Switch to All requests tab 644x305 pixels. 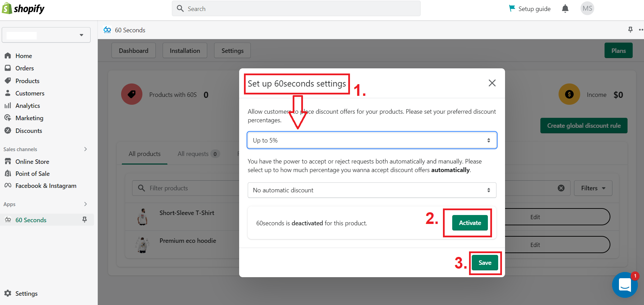pos(199,154)
